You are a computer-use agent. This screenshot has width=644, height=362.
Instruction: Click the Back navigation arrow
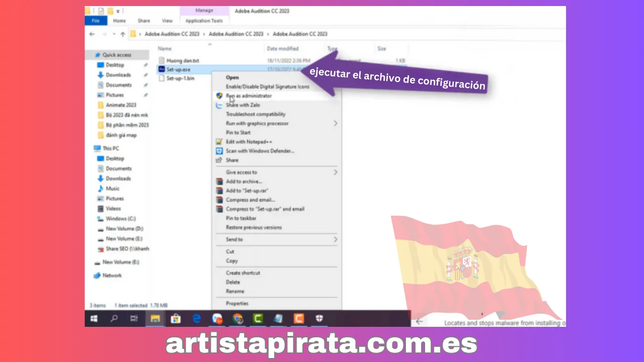pos(92,34)
